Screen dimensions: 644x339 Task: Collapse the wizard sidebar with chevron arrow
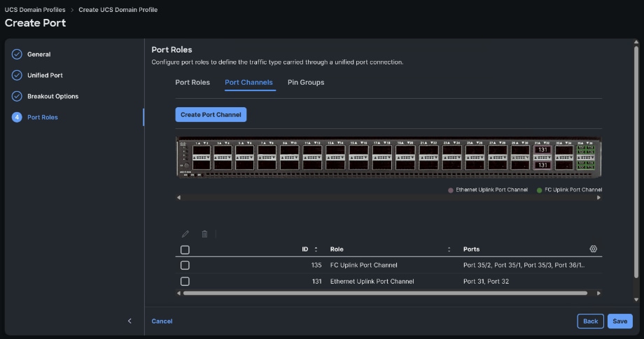click(129, 321)
